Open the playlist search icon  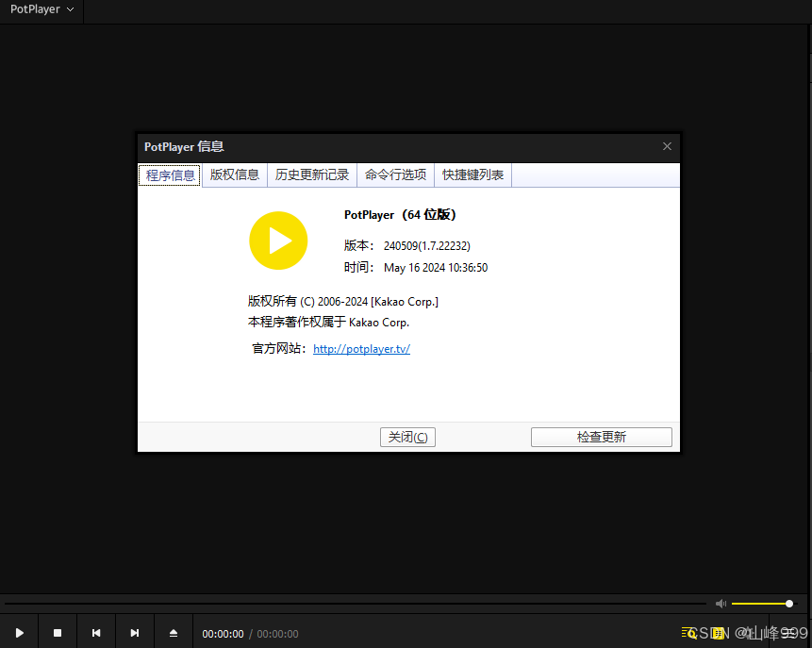pos(688,633)
